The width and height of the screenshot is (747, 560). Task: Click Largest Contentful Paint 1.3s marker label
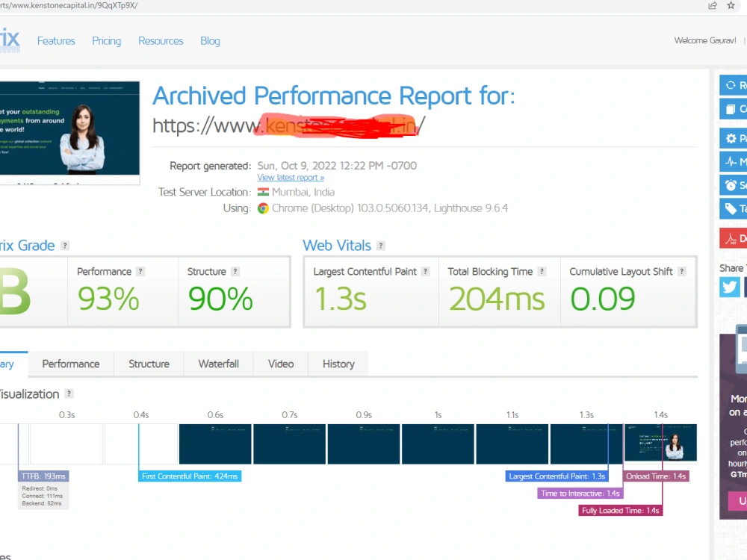(557, 476)
